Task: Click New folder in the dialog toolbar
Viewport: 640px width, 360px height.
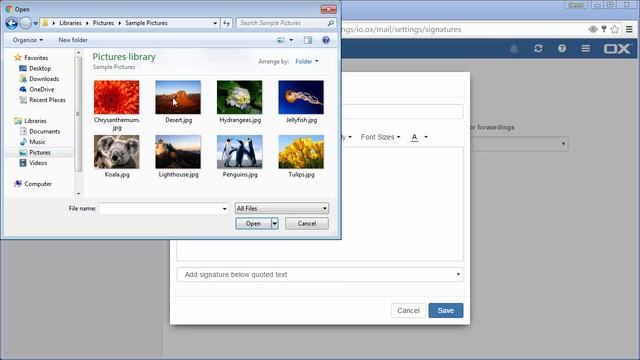Action: tap(73, 40)
